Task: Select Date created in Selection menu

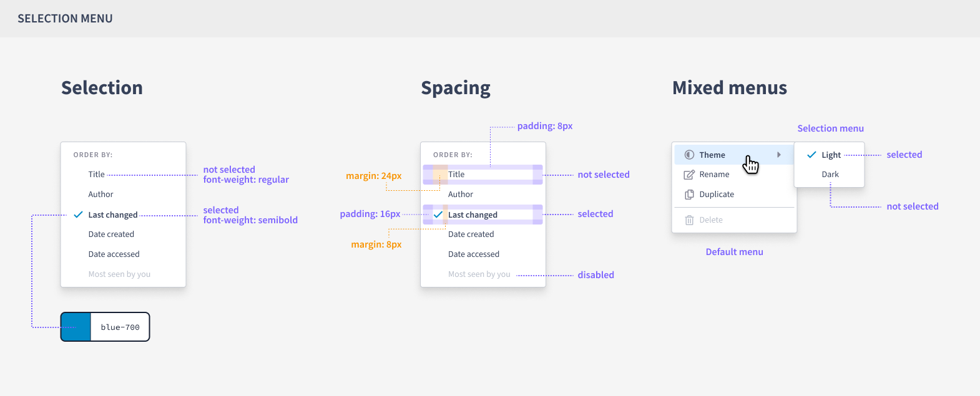Action: click(x=111, y=234)
